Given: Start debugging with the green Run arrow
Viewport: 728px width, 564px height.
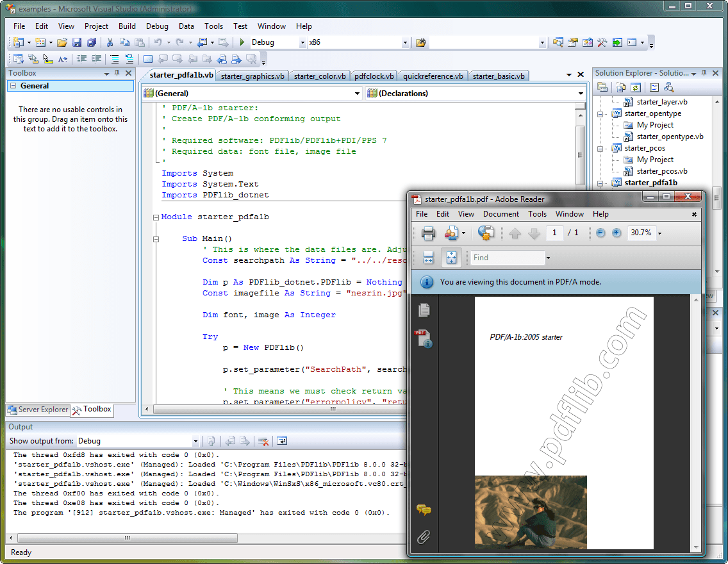Looking at the screenshot, I should [x=242, y=42].
